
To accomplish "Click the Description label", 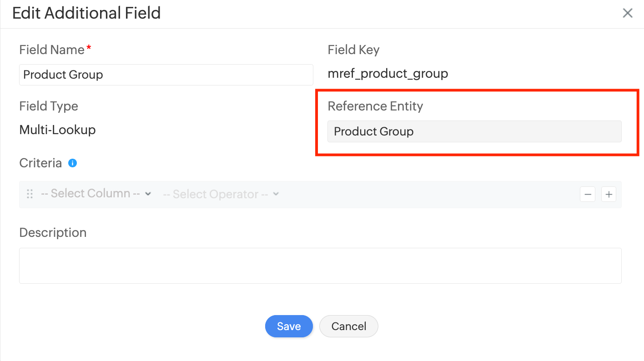I will (53, 232).
